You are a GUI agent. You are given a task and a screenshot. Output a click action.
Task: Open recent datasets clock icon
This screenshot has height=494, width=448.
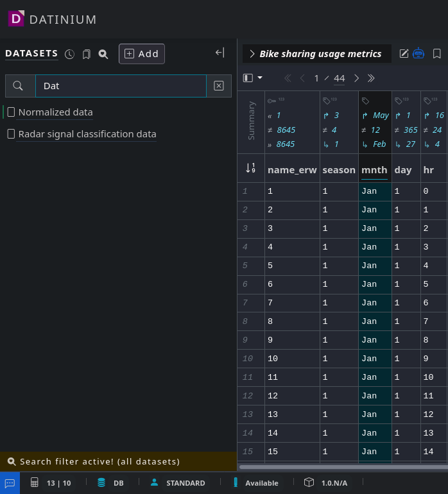pyautogui.click(x=69, y=55)
